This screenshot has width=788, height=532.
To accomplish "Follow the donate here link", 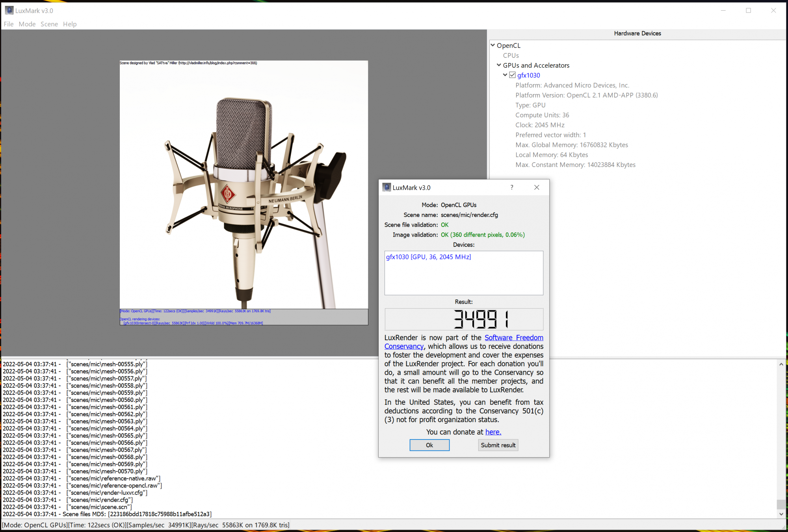I will pyautogui.click(x=493, y=432).
